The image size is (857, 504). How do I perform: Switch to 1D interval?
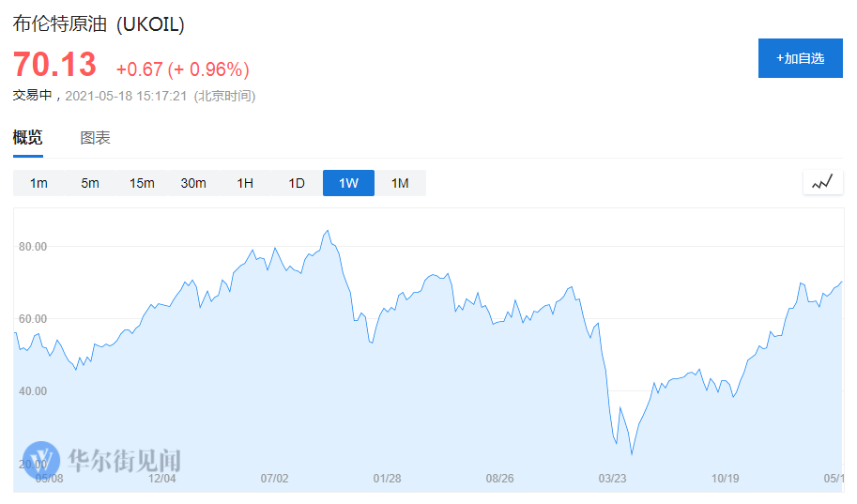[x=297, y=183]
